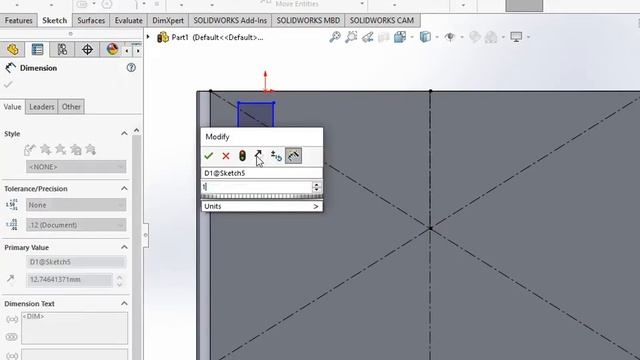Viewport: 640px width, 360px height.
Task: Click the Delete Style star icon
Action: [60, 150]
